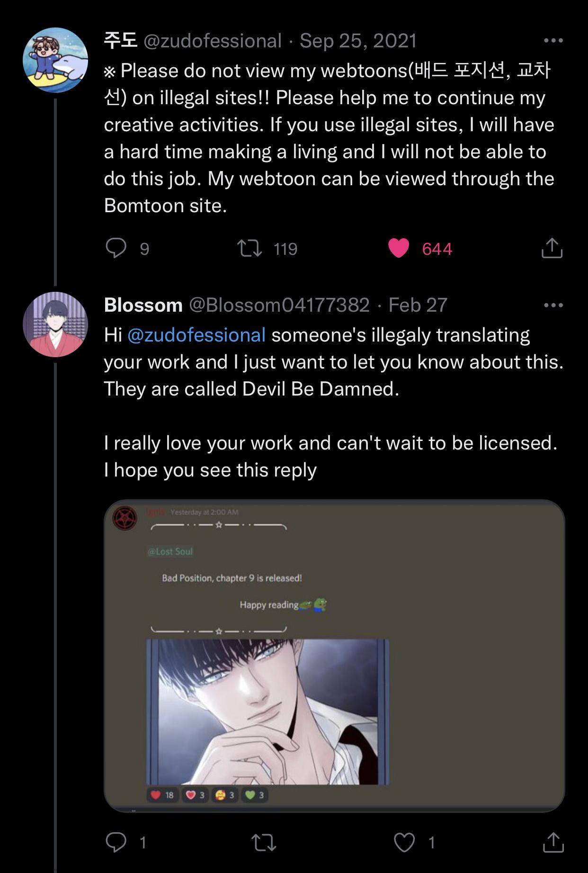Open the first tweet author's profile avatar
The image size is (588, 873).
(x=55, y=60)
